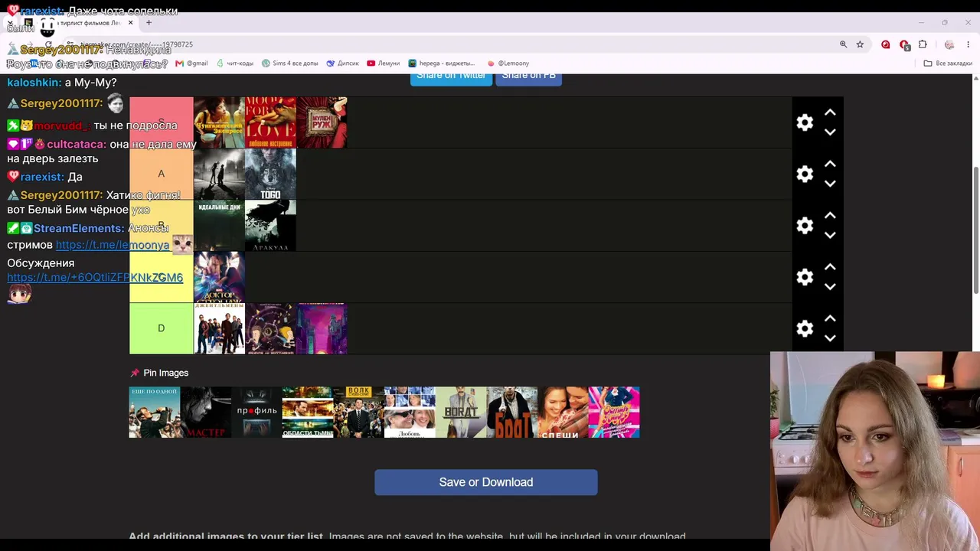This screenshot has width=980, height=551.
Task: Select the Moulin Rouge poster
Action: pyautogui.click(x=322, y=122)
